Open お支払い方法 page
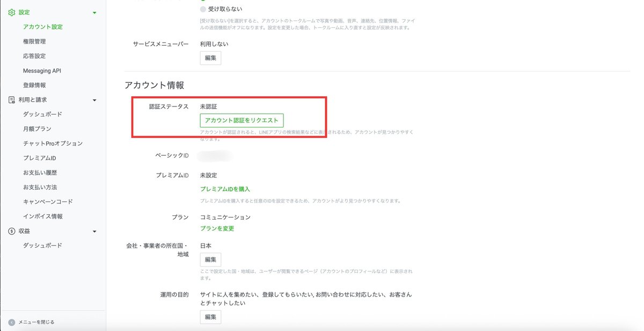Image resolution: width=644 pixels, height=331 pixels. point(40,188)
